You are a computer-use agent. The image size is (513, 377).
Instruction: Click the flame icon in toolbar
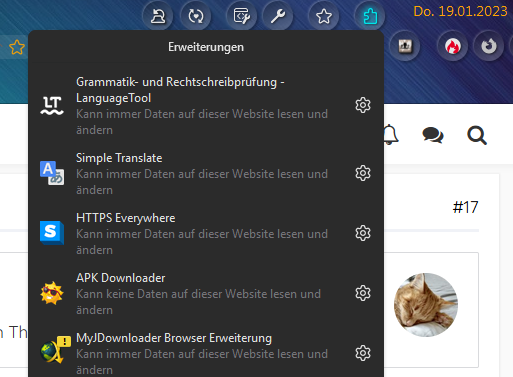(x=452, y=46)
